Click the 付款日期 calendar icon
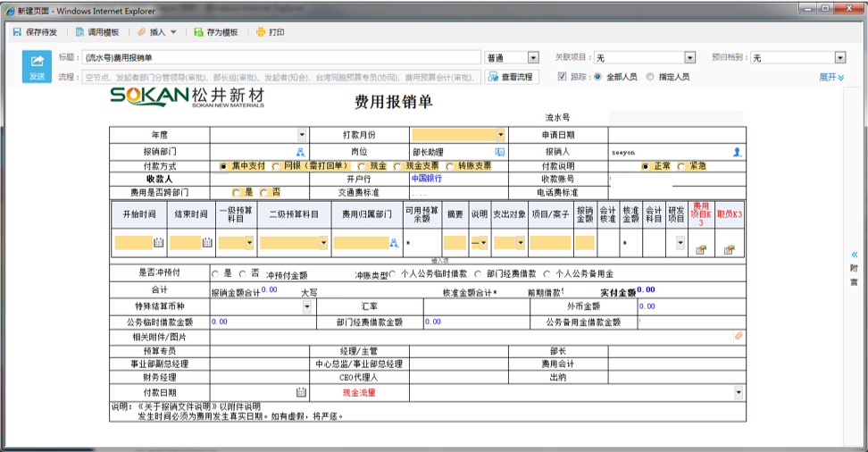This screenshot has width=868, height=452. (x=301, y=392)
